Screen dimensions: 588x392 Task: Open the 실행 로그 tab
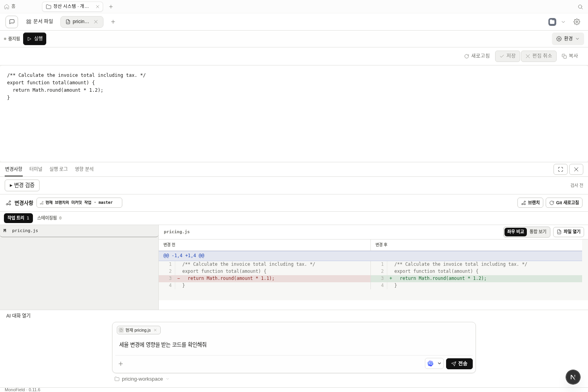click(x=58, y=169)
